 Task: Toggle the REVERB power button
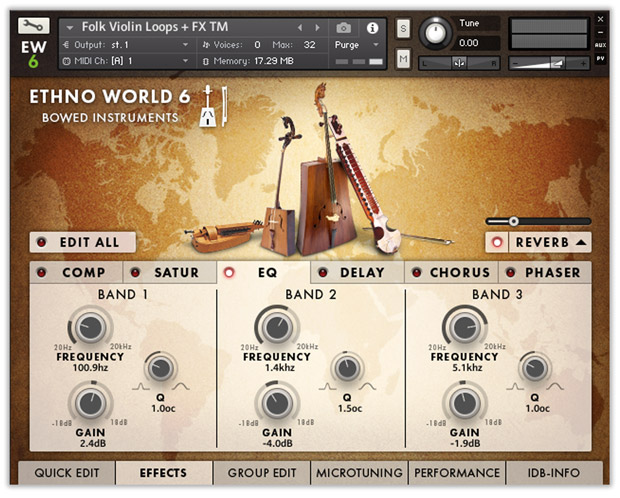click(497, 242)
